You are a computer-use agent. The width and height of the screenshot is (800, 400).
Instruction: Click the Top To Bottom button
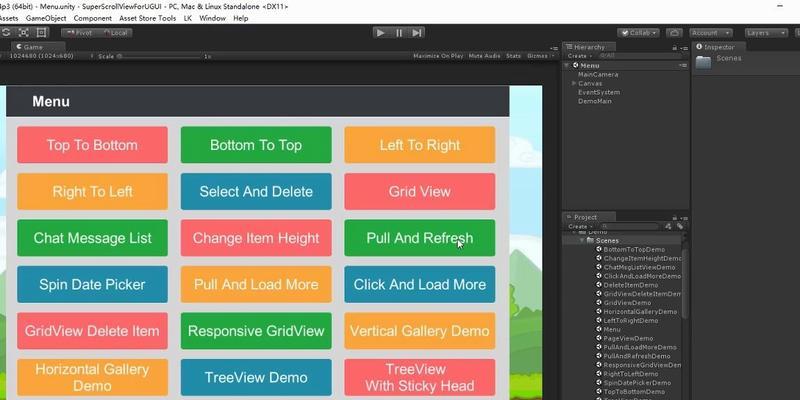pos(92,145)
